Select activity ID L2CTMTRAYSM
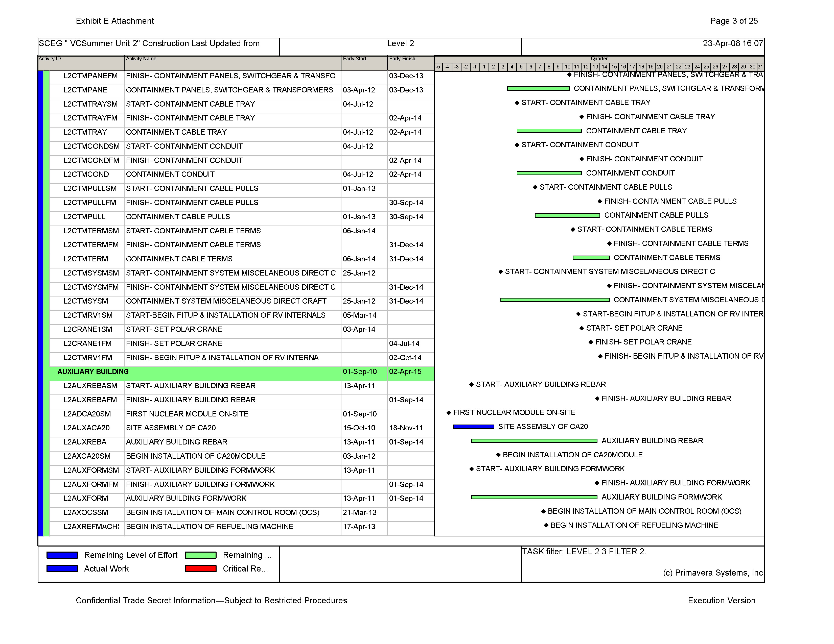834x644 pixels. 90,104
